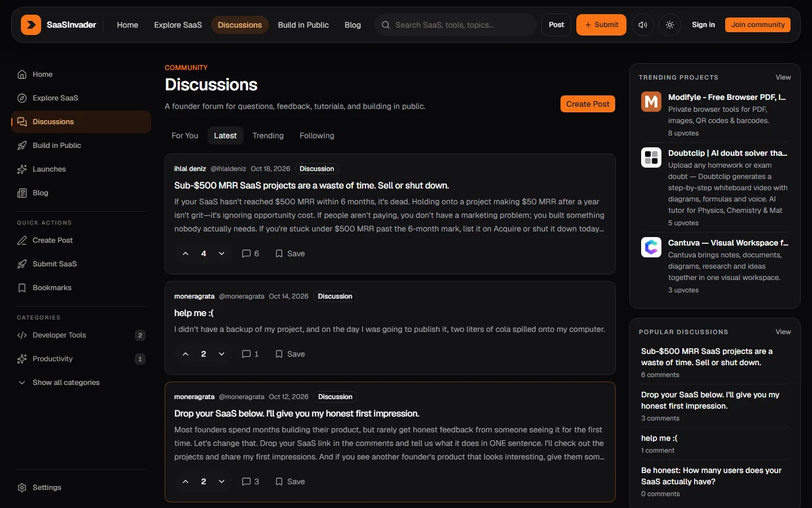Open 'Be honest: How many users' discussion
Screen dimensions: 812x508
tap(715, 481)
